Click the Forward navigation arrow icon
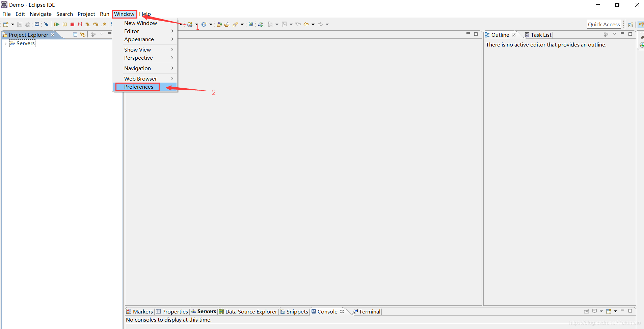Screen dimensions: 644x329 (x=320, y=24)
